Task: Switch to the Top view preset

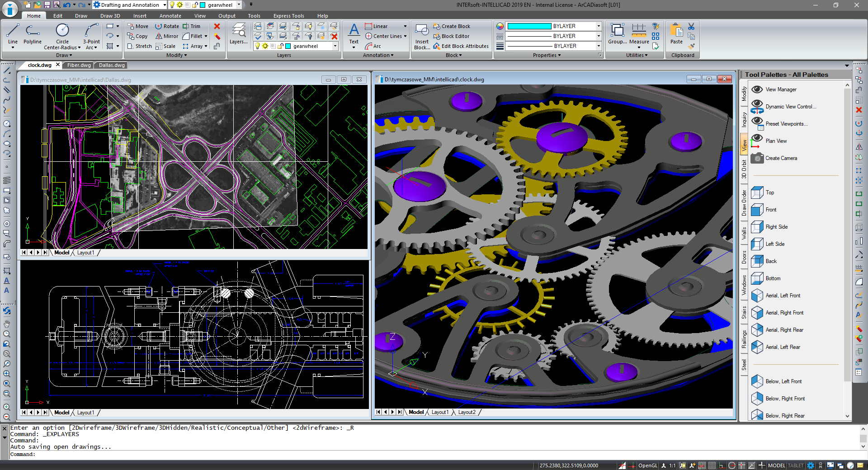Action: 762,193
